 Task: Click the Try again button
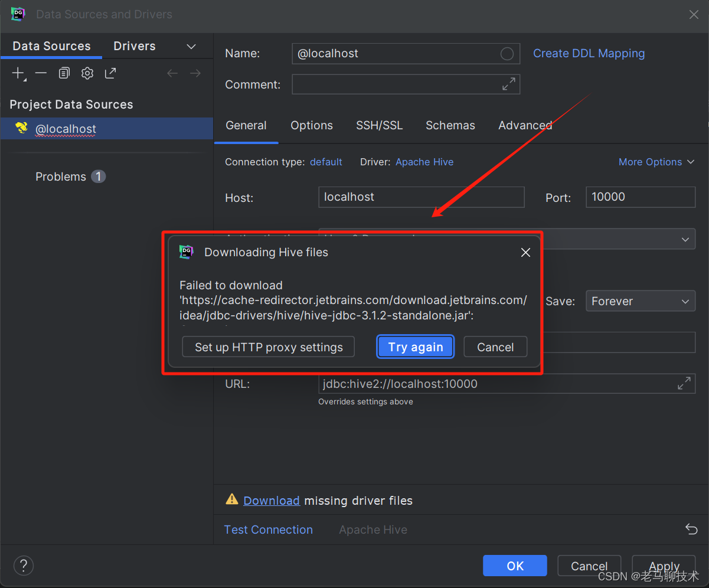(416, 347)
